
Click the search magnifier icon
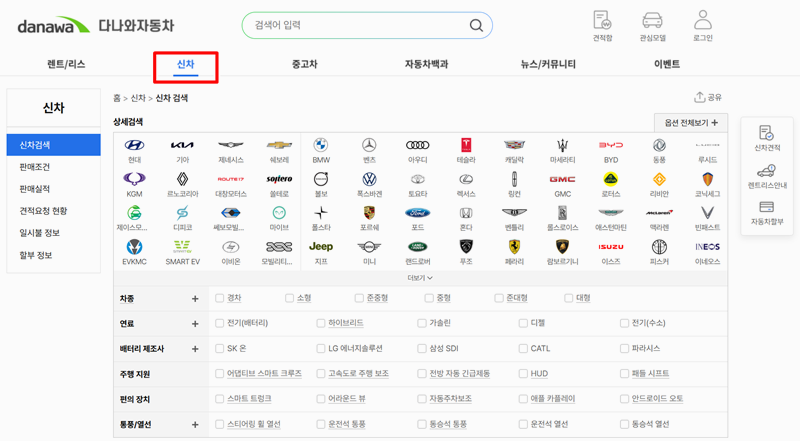coord(476,26)
